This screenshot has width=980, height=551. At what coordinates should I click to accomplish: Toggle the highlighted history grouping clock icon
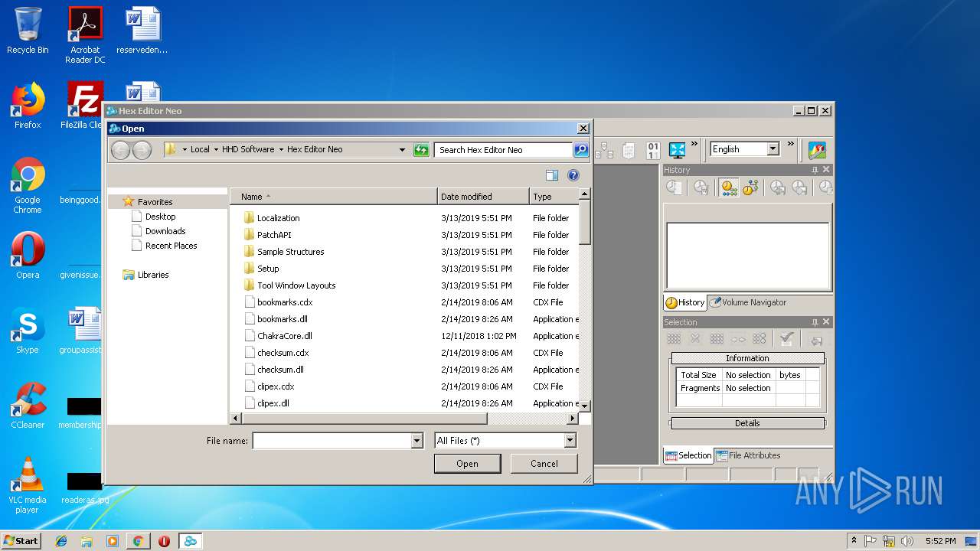(729, 187)
